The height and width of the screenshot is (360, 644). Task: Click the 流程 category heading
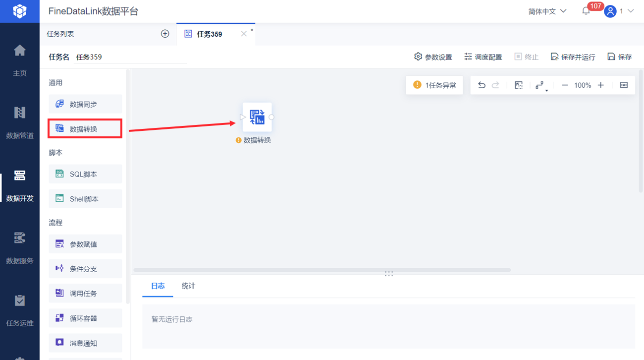coord(55,223)
